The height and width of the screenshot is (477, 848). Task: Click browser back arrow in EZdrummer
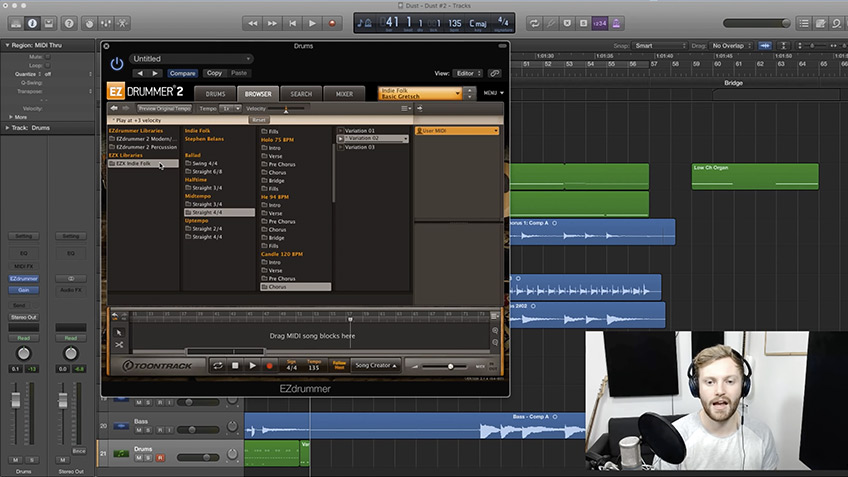click(x=114, y=108)
